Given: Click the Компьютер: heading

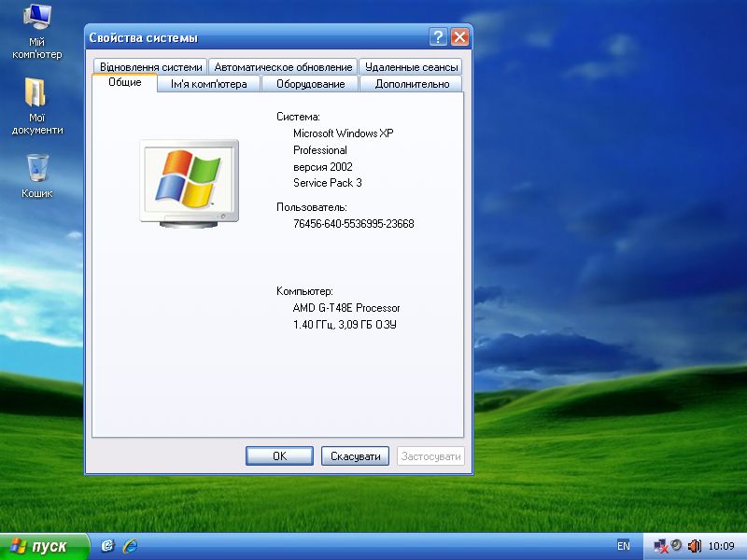Looking at the screenshot, I should click(x=304, y=291).
